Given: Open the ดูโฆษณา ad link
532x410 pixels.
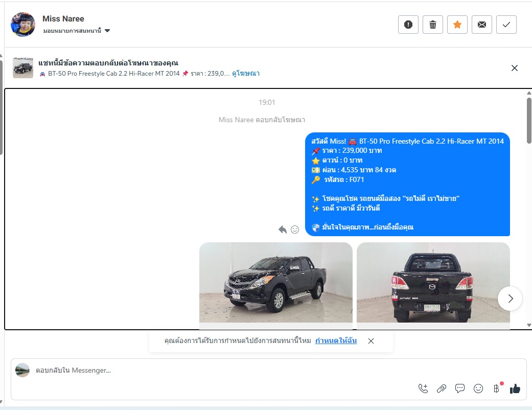Looking at the screenshot, I should (246, 73).
